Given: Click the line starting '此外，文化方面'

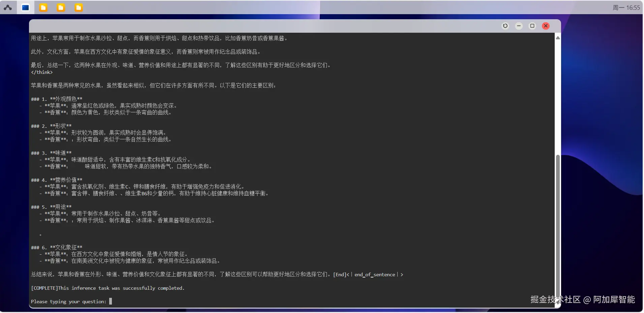Looking at the screenshot, I should [146, 52].
